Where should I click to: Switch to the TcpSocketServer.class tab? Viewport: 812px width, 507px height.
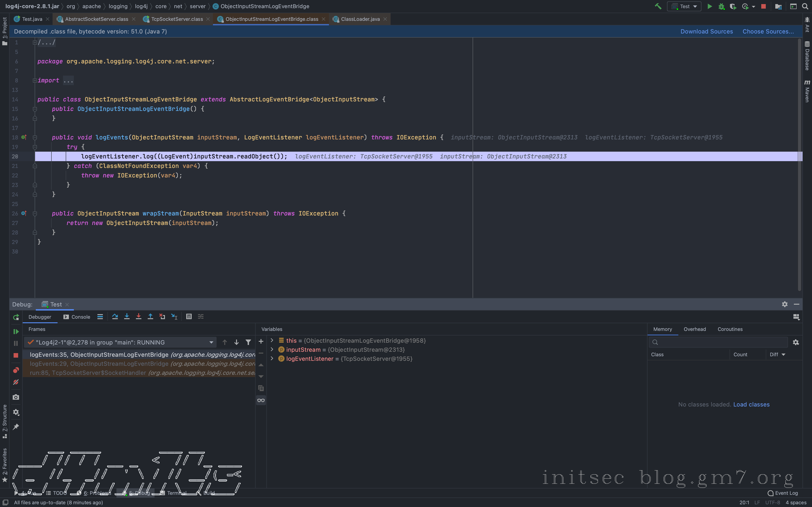coord(177,19)
